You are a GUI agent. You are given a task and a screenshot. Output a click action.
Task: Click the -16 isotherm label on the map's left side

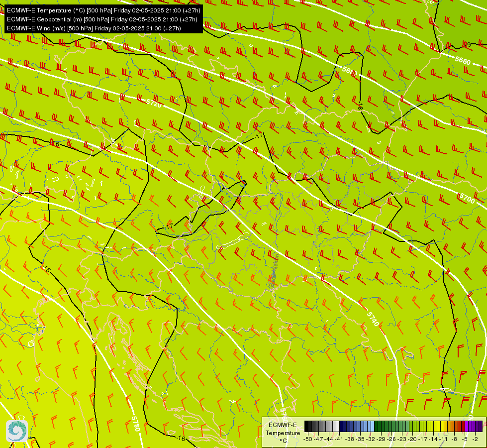coord(55,144)
